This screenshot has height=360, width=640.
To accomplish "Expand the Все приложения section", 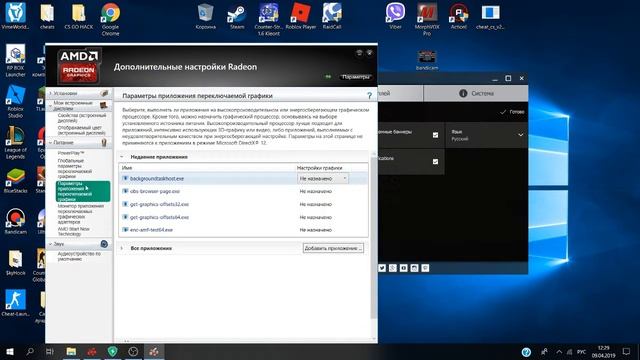I will [x=122, y=248].
